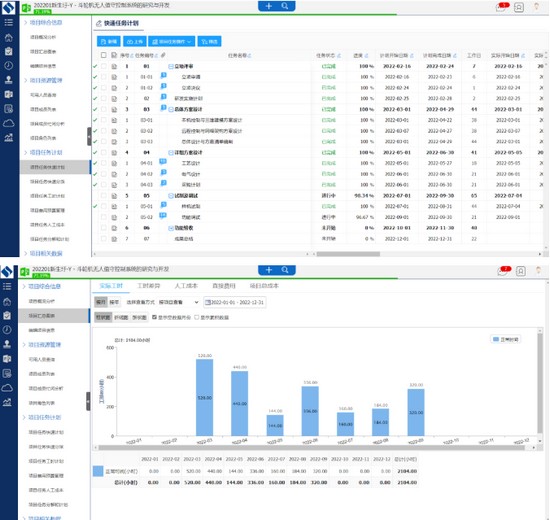Click the user profile icon in top header
Viewport: 550px width, 520px height.
coord(519,7)
